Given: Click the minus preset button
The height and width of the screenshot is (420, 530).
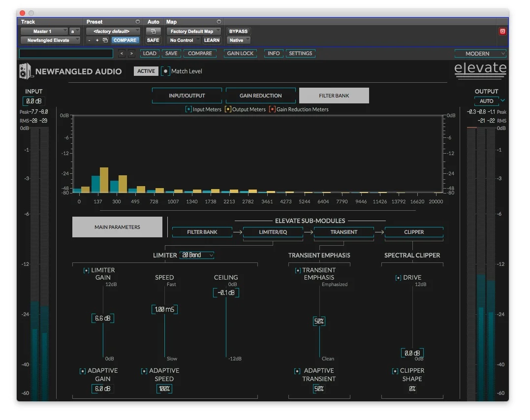Looking at the screenshot, I should (89, 40).
